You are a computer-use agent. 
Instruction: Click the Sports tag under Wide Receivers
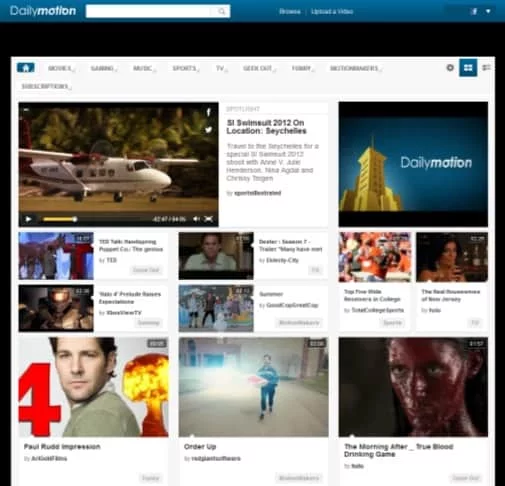(x=392, y=323)
